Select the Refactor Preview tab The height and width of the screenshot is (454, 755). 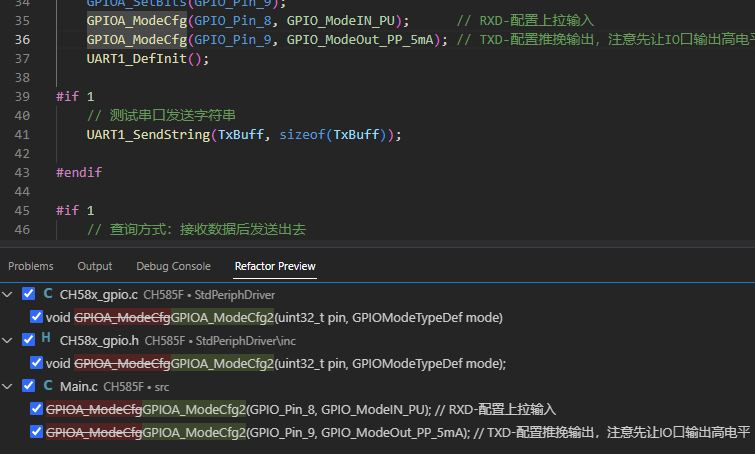pyautogui.click(x=275, y=266)
